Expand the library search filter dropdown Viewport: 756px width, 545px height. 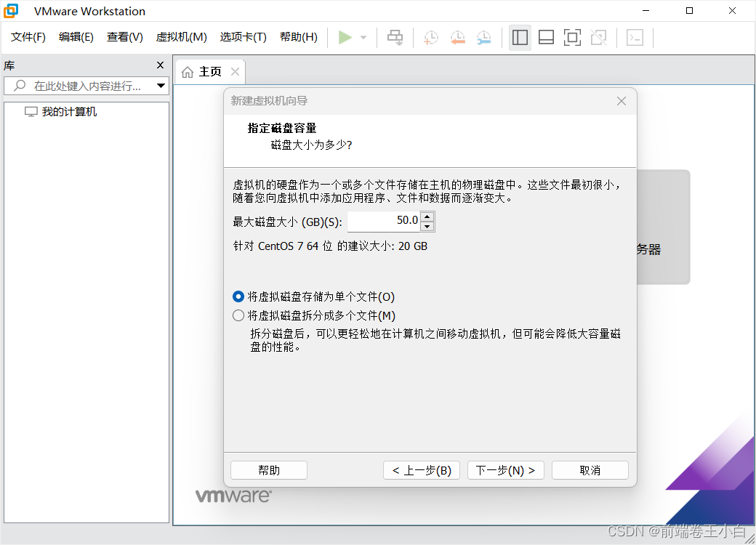point(161,86)
